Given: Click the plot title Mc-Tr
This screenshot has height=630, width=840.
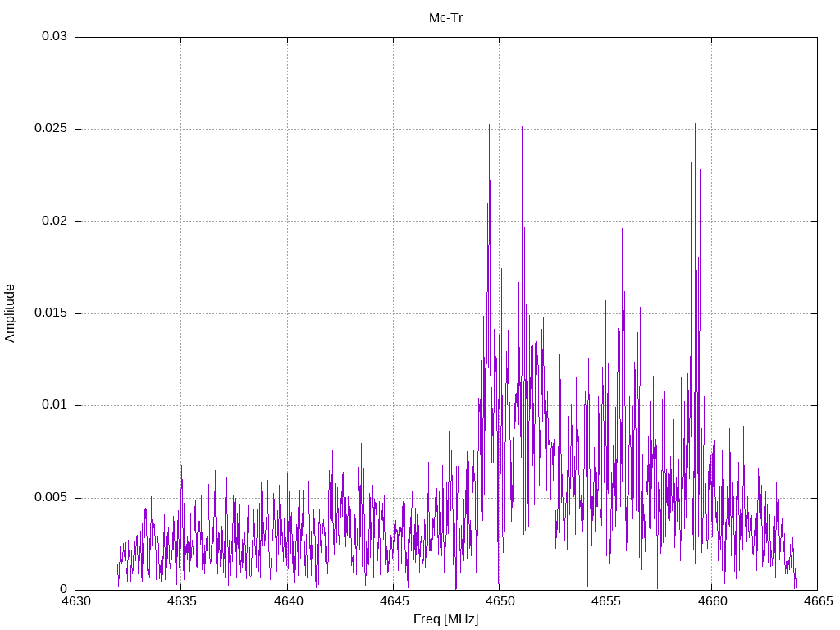Looking at the screenshot, I should pyautogui.click(x=445, y=18).
